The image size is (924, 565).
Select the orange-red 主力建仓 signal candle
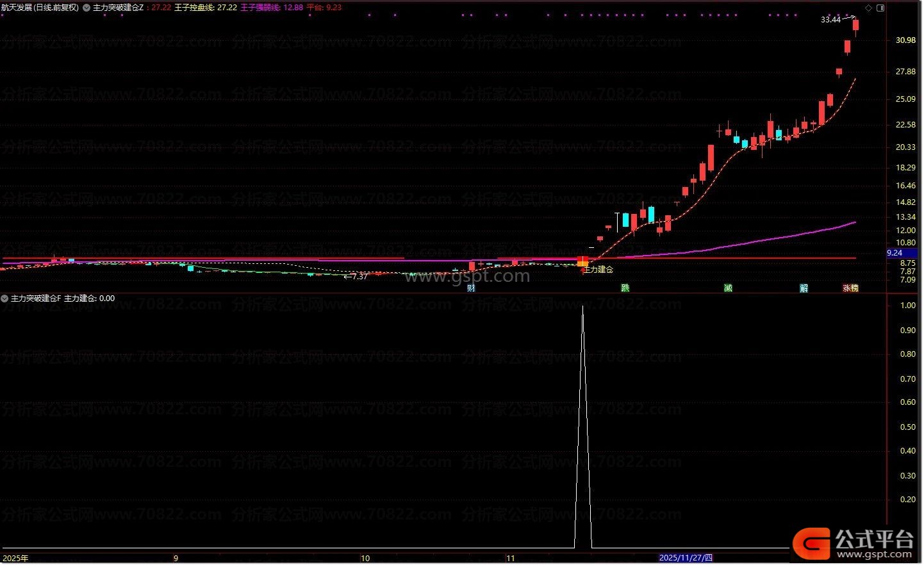tap(582, 261)
